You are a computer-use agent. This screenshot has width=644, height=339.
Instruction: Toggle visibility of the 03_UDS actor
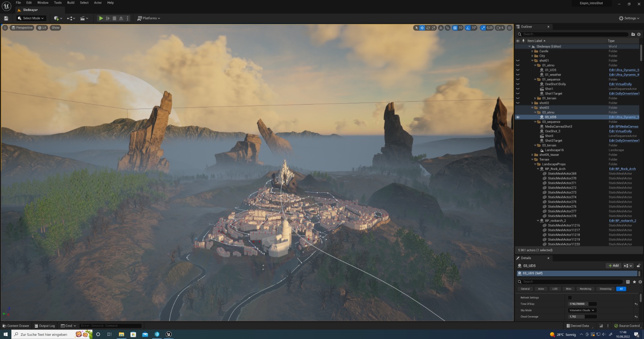(518, 117)
